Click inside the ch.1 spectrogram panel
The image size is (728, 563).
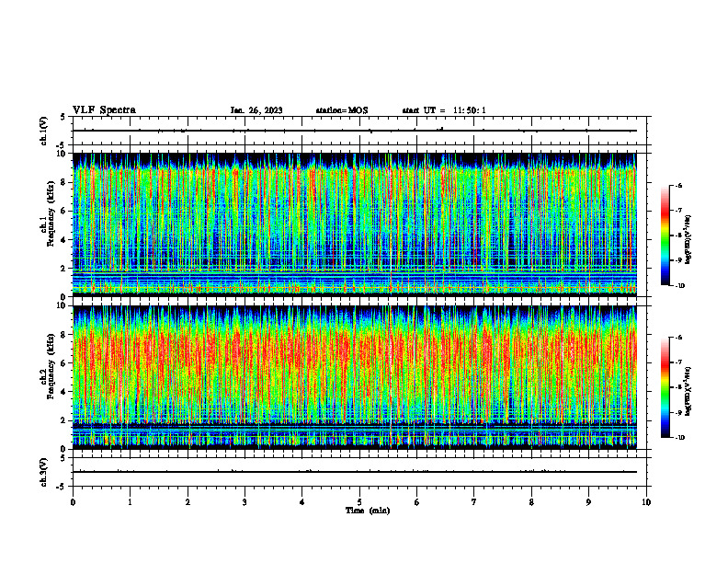pyautogui.click(x=355, y=224)
